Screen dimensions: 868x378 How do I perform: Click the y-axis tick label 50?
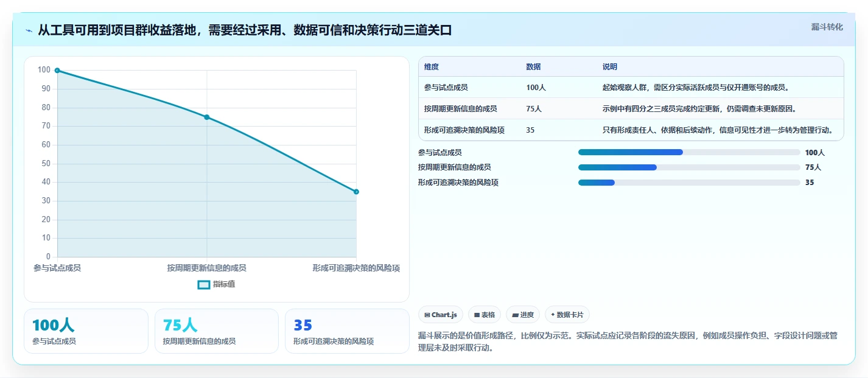tap(46, 164)
